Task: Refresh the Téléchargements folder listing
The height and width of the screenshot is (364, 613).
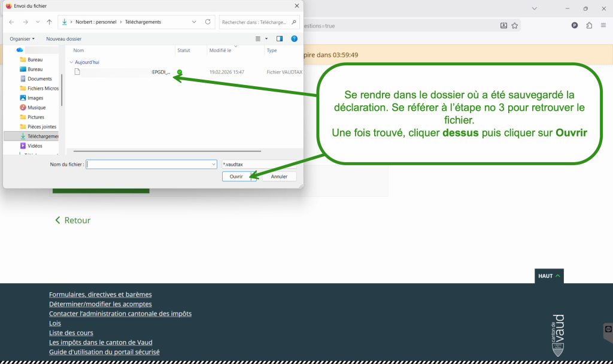Action: click(x=208, y=22)
